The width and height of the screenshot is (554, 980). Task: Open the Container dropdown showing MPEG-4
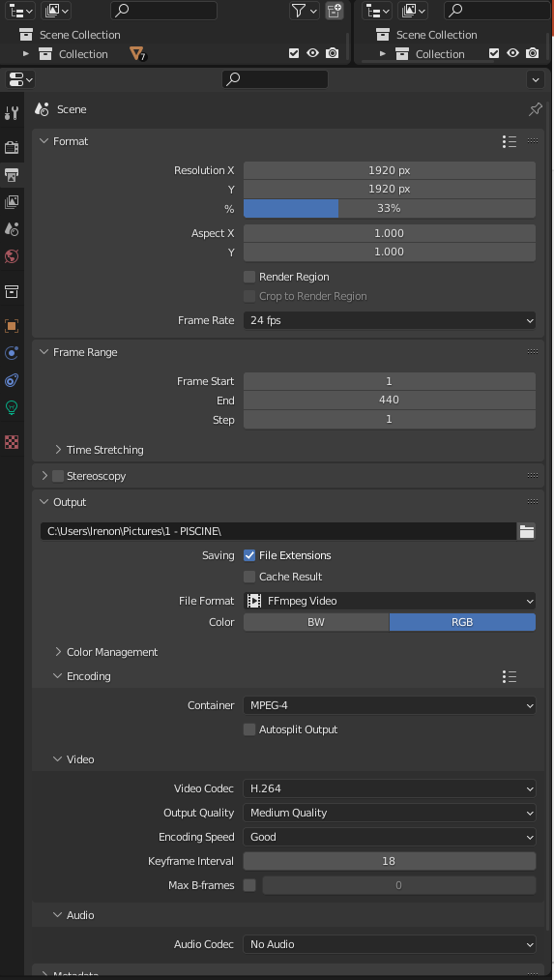(x=389, y=705)
